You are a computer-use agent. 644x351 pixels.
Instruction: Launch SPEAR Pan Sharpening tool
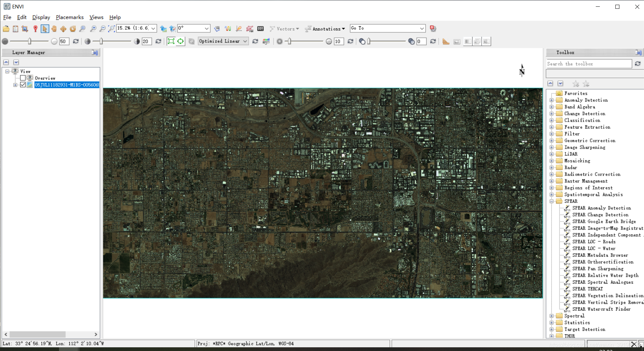click(597, 269)
